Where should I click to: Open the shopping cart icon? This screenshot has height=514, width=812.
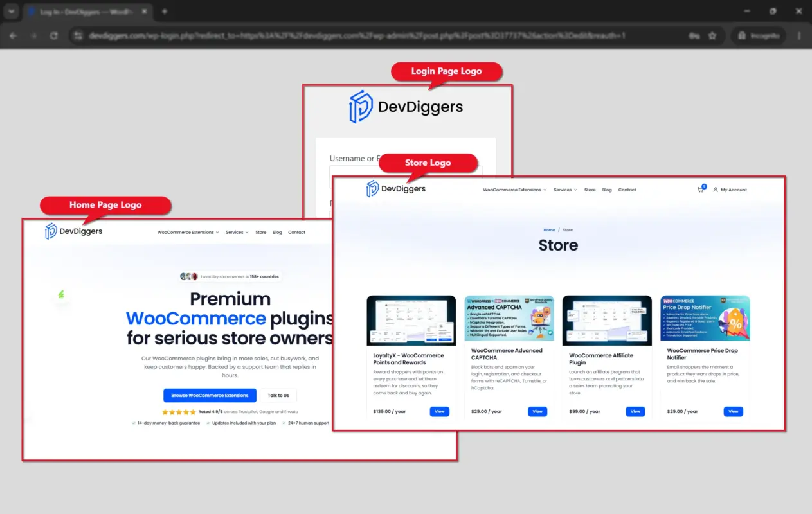click(701, 190)
